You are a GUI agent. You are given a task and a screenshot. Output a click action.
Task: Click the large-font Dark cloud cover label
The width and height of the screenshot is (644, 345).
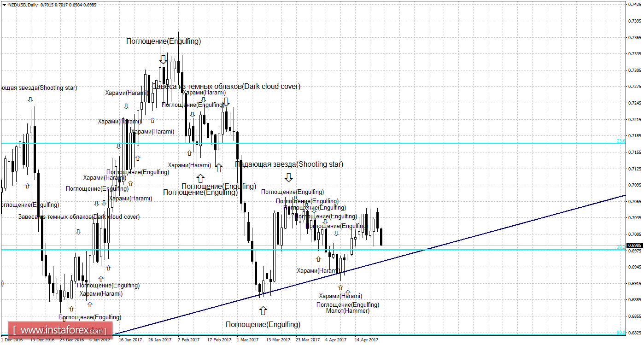[x=226, y=86]
